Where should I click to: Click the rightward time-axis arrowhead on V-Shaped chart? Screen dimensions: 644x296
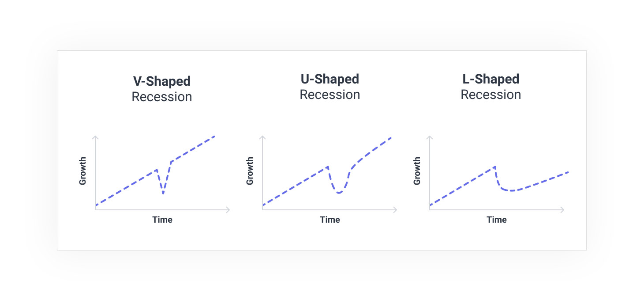coord(228,210)
